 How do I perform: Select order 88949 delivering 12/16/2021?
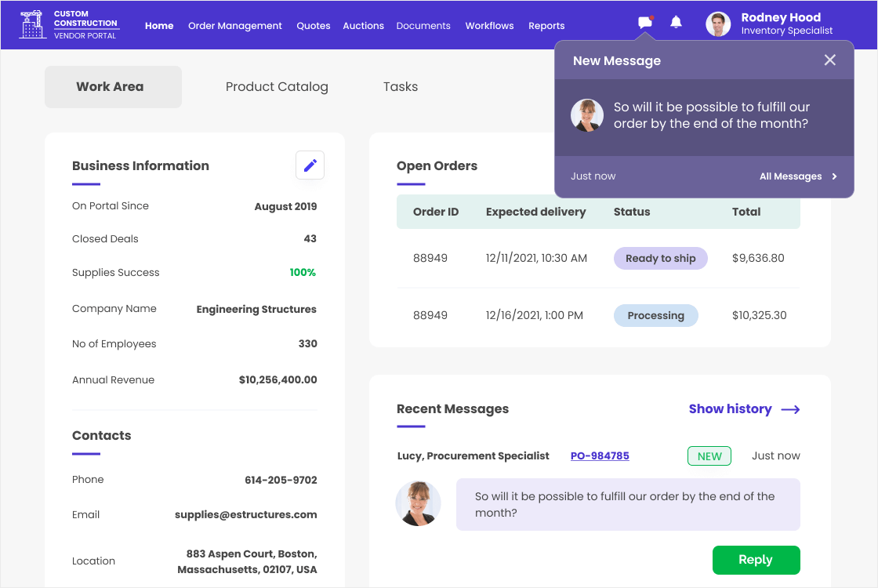point(598,315)
